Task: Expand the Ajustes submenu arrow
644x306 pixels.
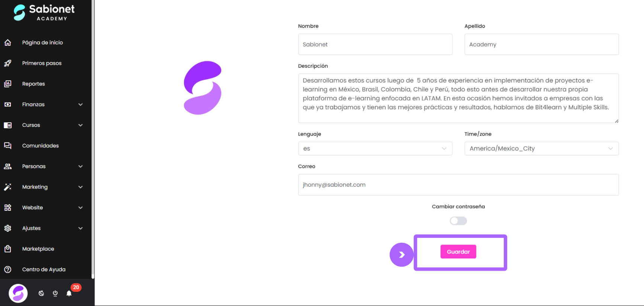Action: coord(81,228)
